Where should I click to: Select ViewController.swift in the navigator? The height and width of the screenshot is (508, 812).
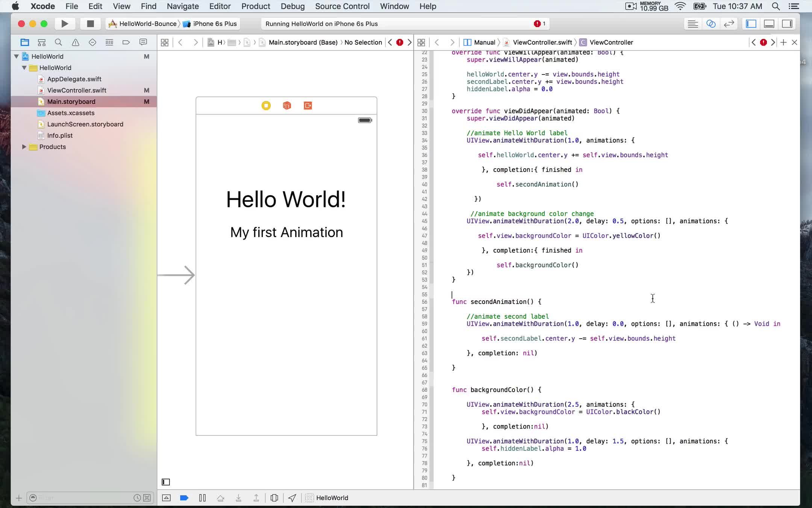[x=77, y=90]
